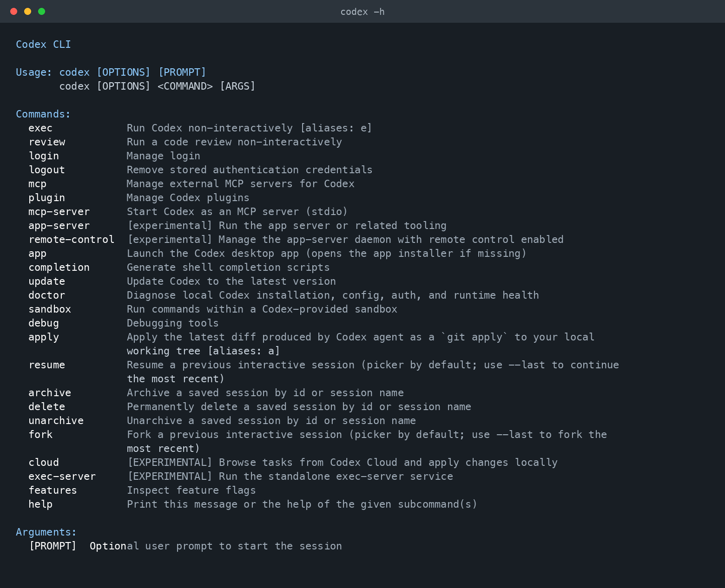725x588 pixels.
Task: Click the 'doctor' command name
Action: point(47,295)
